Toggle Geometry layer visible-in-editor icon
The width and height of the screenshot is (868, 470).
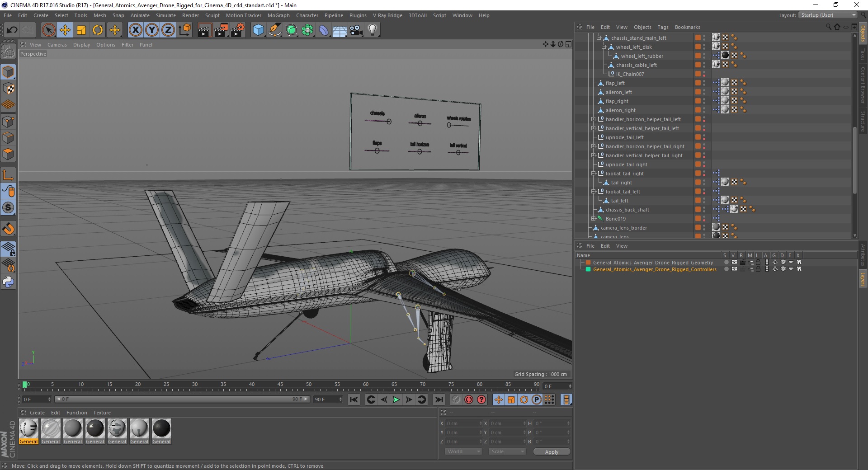coord(734,262)
